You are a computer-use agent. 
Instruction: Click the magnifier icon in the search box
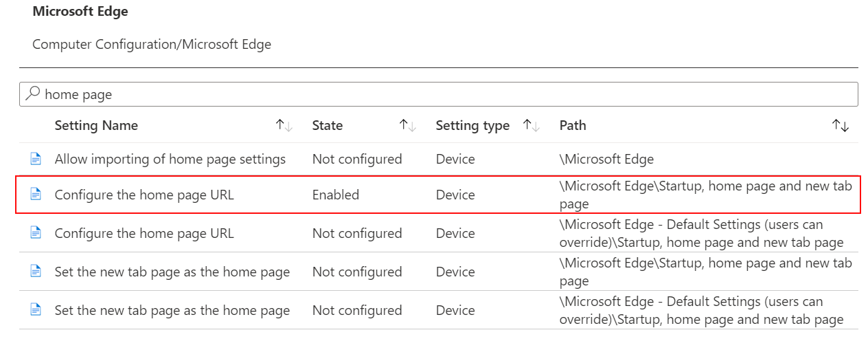32,94
